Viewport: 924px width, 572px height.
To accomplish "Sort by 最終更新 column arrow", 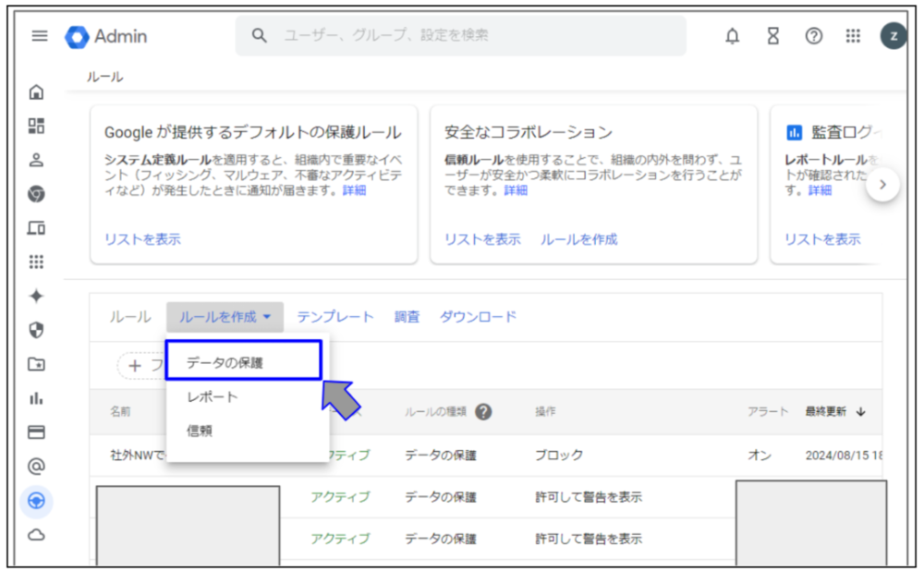I will pos(861,412).
